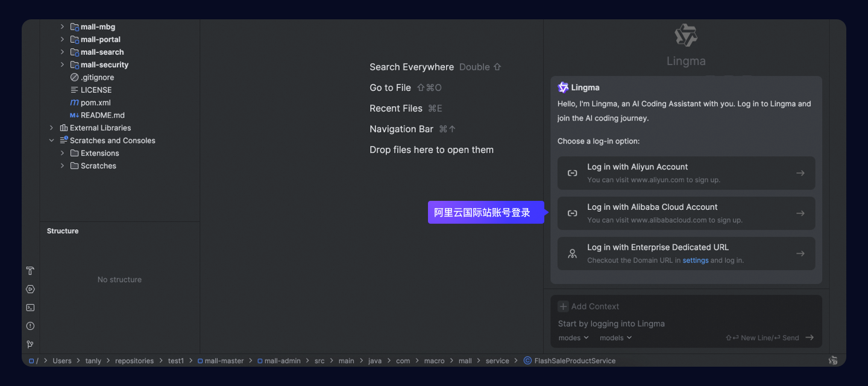Screen dimensions: 868x386
Task: Open the settings link for Domain URL
Action: 695,261
